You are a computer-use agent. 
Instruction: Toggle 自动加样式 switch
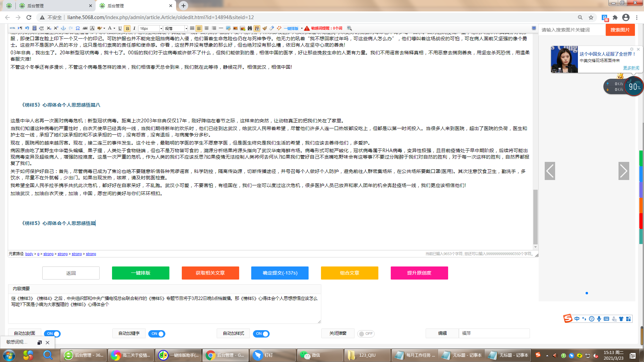261,334
